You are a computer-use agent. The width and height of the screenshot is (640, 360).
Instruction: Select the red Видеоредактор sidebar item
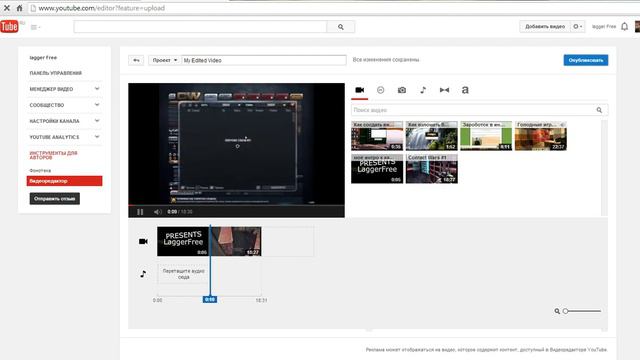click(x=64, y=181)
